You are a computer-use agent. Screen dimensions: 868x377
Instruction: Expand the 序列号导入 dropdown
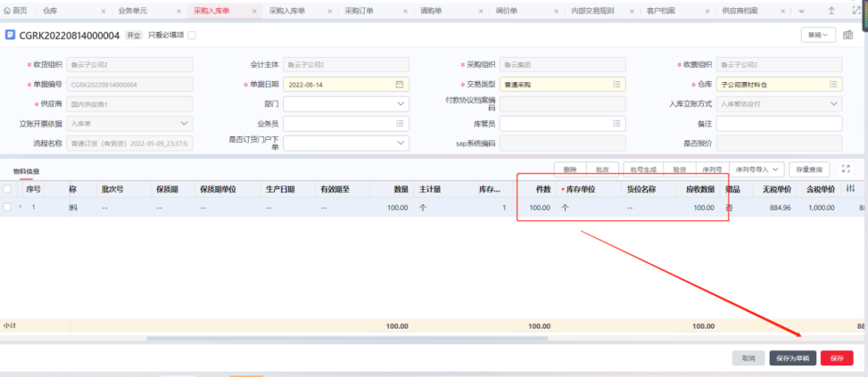click(x=758, y=168)
